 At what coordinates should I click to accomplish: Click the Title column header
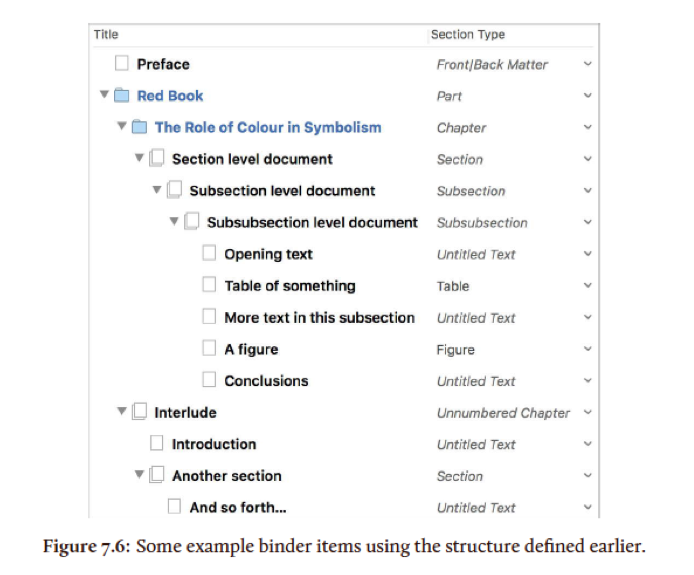click(x=106, y=35)
